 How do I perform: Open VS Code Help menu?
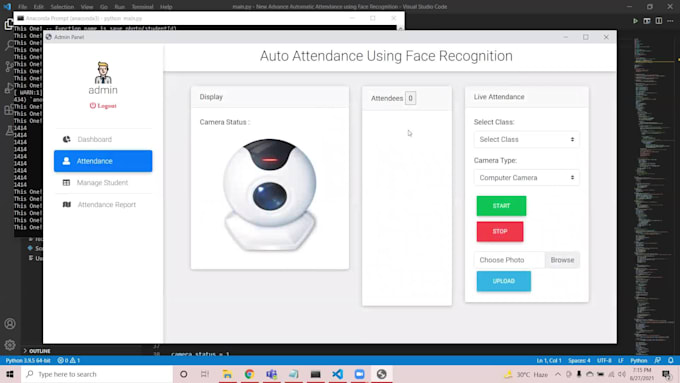[166, 7]
